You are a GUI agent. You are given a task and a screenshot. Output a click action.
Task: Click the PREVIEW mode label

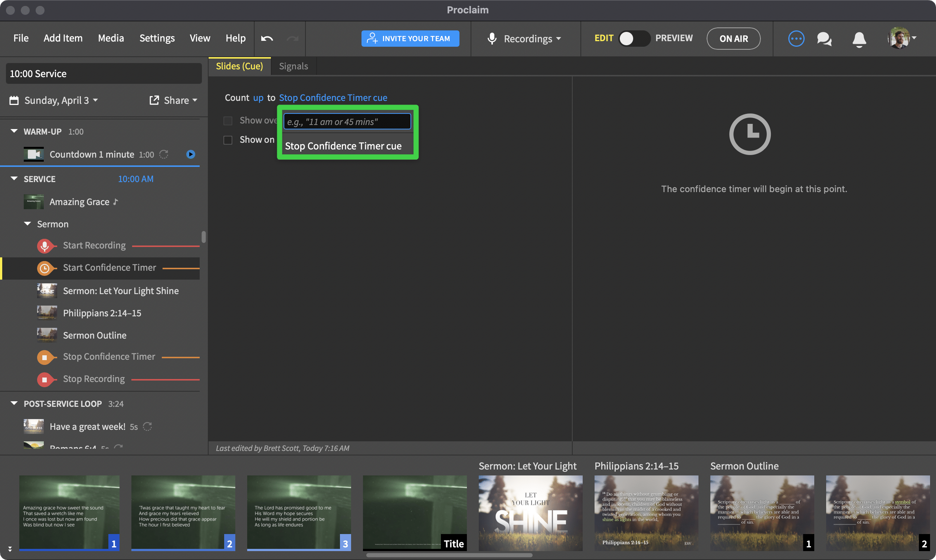pyautogui.click(x=674, y=38)
